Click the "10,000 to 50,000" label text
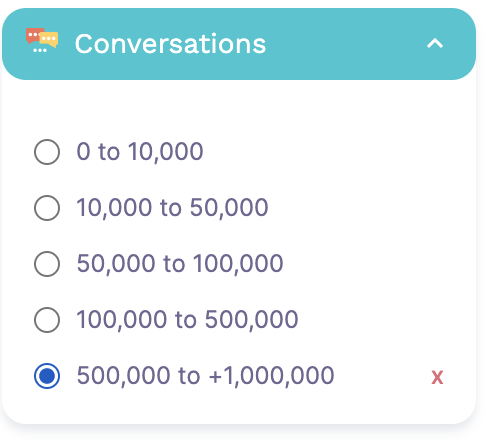The image size is (494, 440). coord(172,208)
